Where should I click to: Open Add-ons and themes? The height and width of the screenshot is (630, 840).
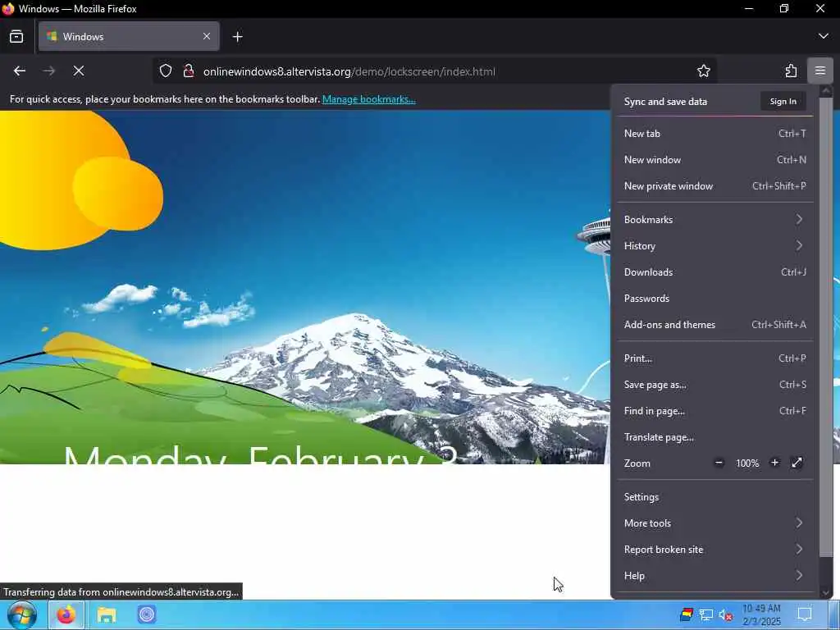click(714, 325)
